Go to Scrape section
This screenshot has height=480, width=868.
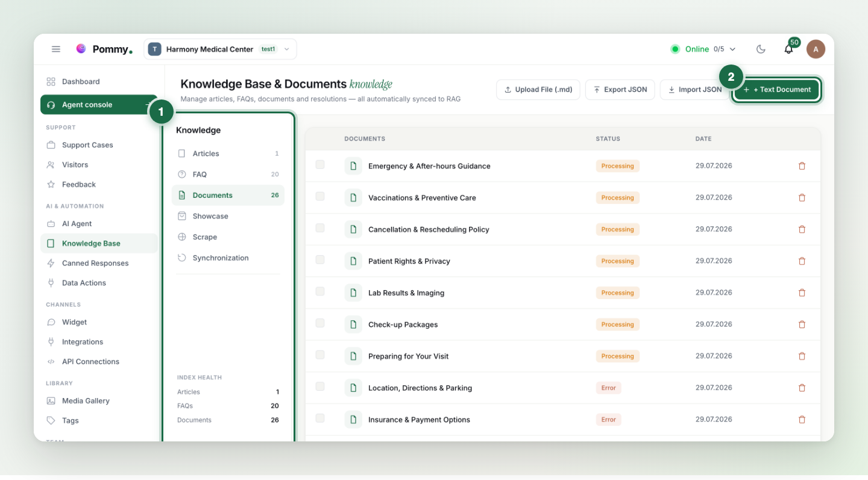pyautogui.click(x=228, y=237)
